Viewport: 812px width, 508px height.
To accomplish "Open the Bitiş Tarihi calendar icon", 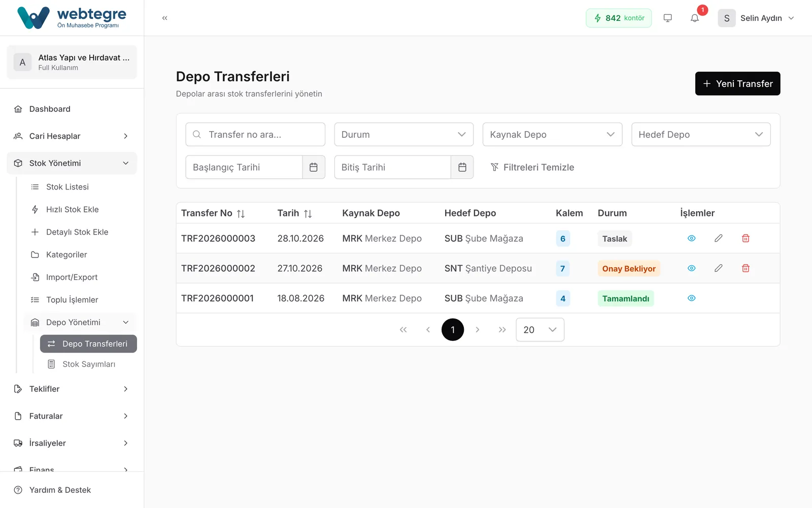I will coord(462,167).
